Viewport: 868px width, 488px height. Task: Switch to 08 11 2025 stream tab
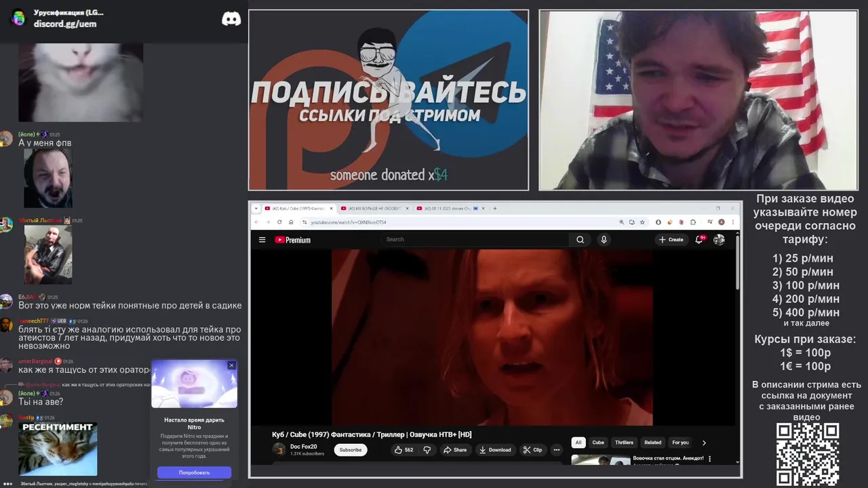[x=450, y=208]
